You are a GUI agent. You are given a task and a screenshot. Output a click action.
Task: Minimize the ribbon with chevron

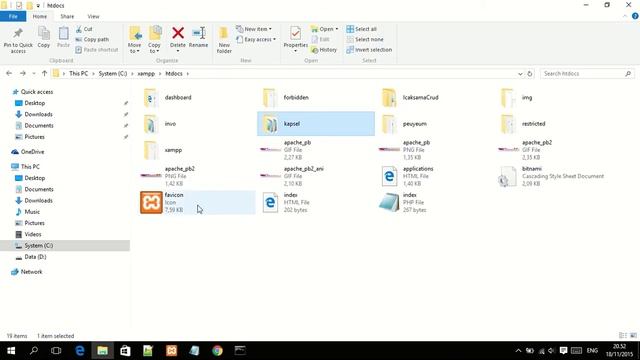(625, 16)
